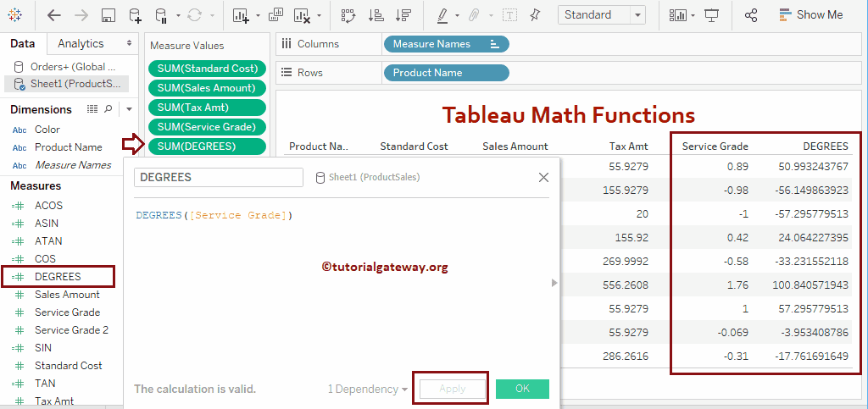This screenshot has width=868, height=409.
Task: Close the calculation editor dialog
Action: coord(543,178)
